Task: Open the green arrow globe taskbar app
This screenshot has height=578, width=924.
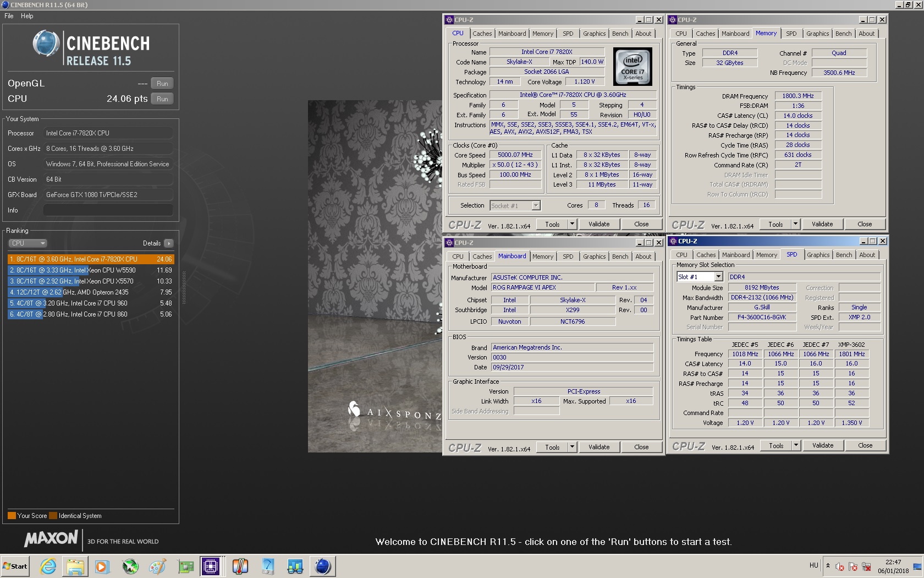Action: (x=130, y=566)
